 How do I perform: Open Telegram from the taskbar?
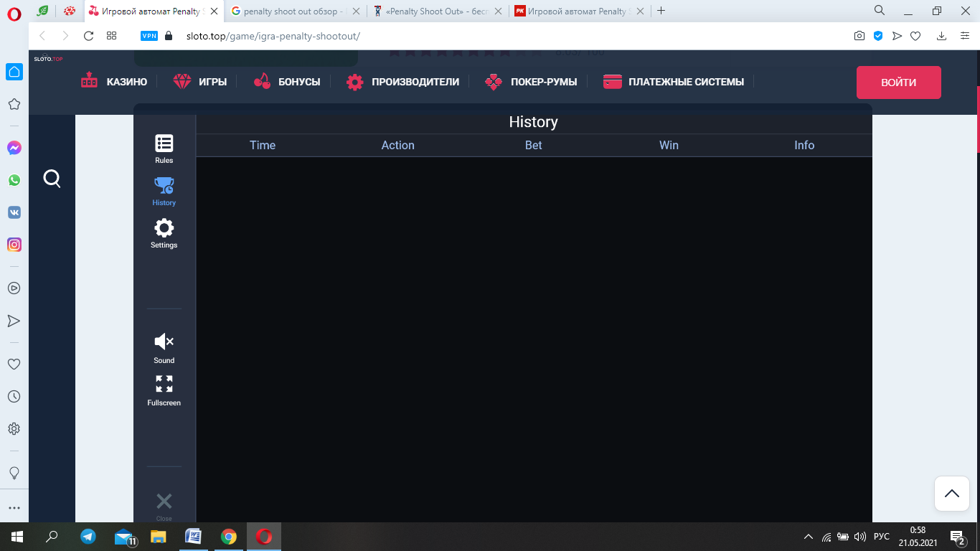click(88, 537)
